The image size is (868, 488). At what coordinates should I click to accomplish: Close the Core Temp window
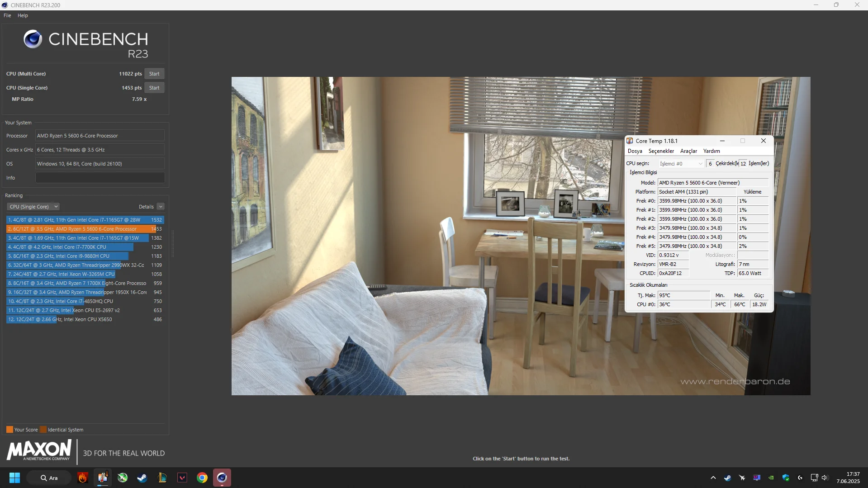tap(764, 141)
